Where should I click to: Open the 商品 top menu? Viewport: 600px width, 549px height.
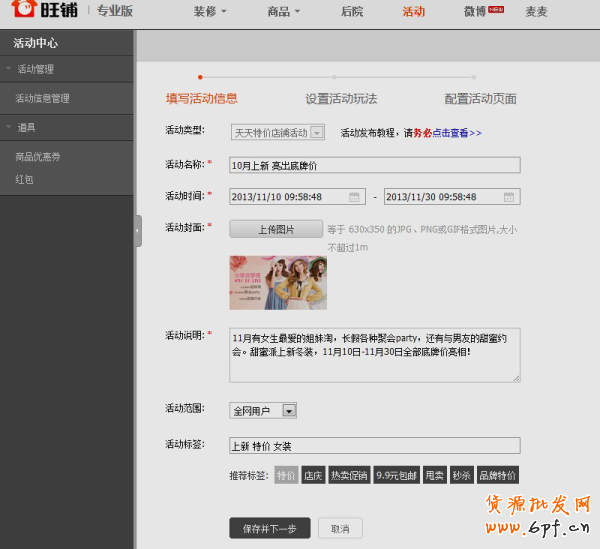click(284, 12)
